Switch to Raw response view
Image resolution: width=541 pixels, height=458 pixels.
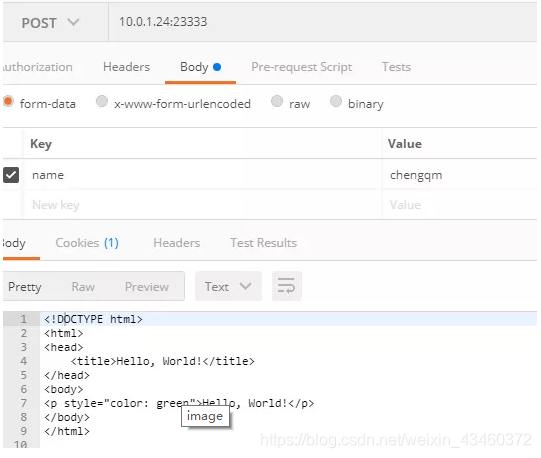coord(83,287)
